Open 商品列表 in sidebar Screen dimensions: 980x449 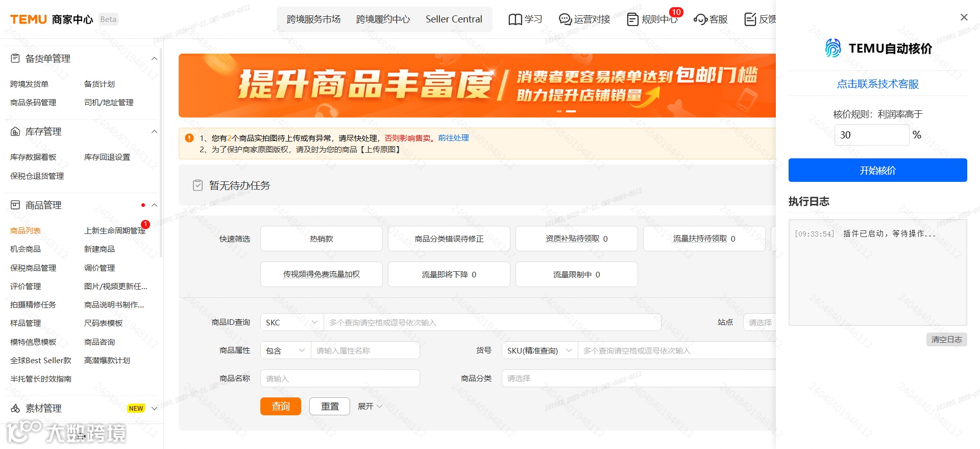click(26, 230)
